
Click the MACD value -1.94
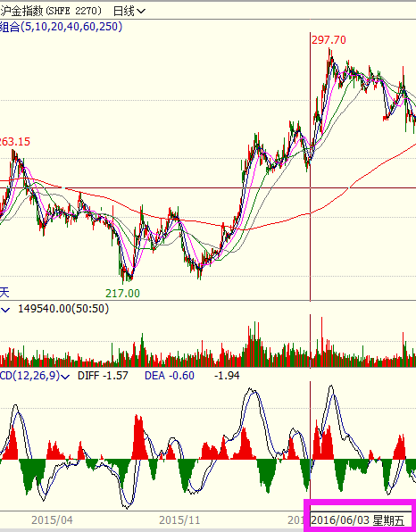[x=227, y=376]
